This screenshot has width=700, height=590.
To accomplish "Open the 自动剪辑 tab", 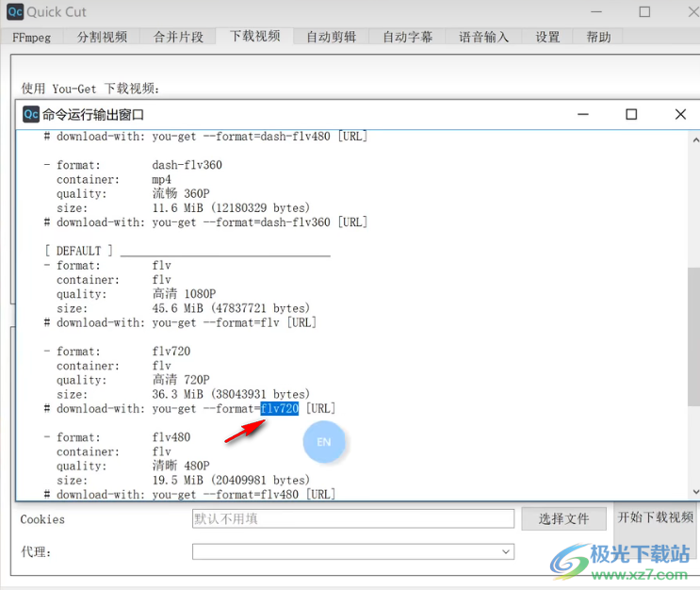I will click(332, 37).
